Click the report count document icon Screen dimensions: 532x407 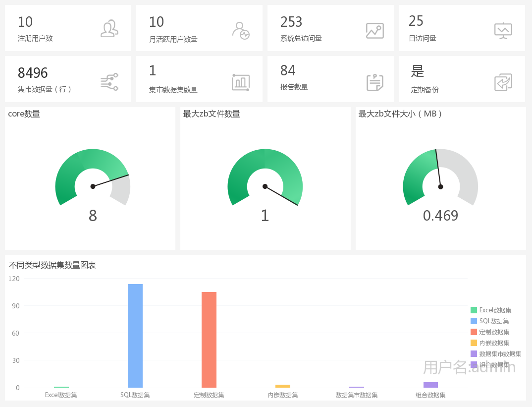pos(374,82)
